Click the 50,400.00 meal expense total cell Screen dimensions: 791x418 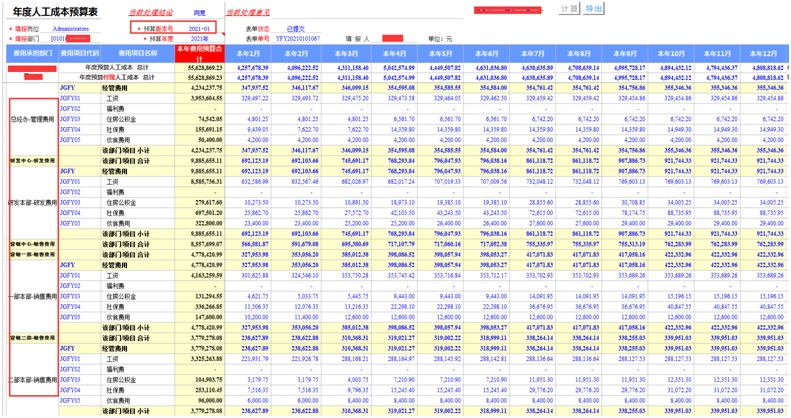200,140
